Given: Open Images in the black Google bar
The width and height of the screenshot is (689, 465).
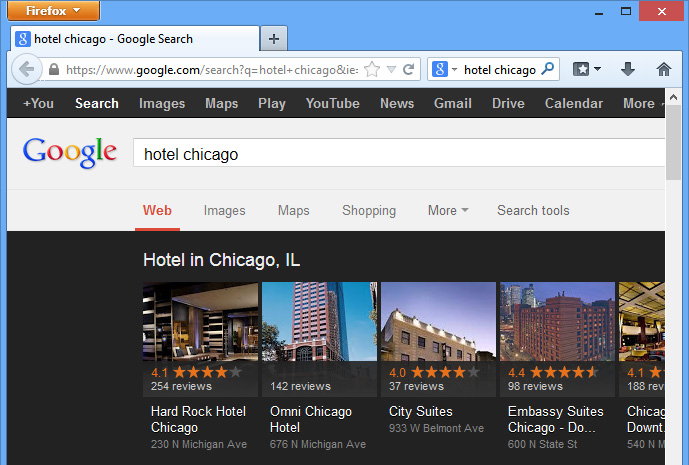Looking at the screenshot, I should [162, 103].
